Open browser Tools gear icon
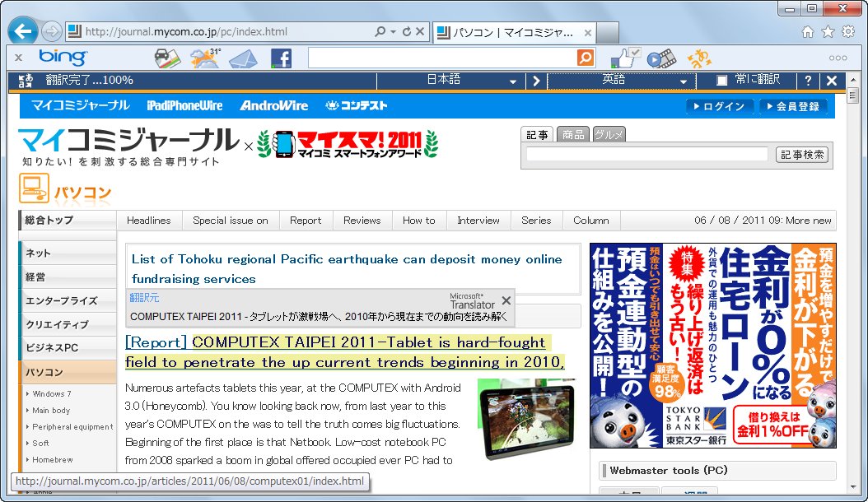 point(847,31)
